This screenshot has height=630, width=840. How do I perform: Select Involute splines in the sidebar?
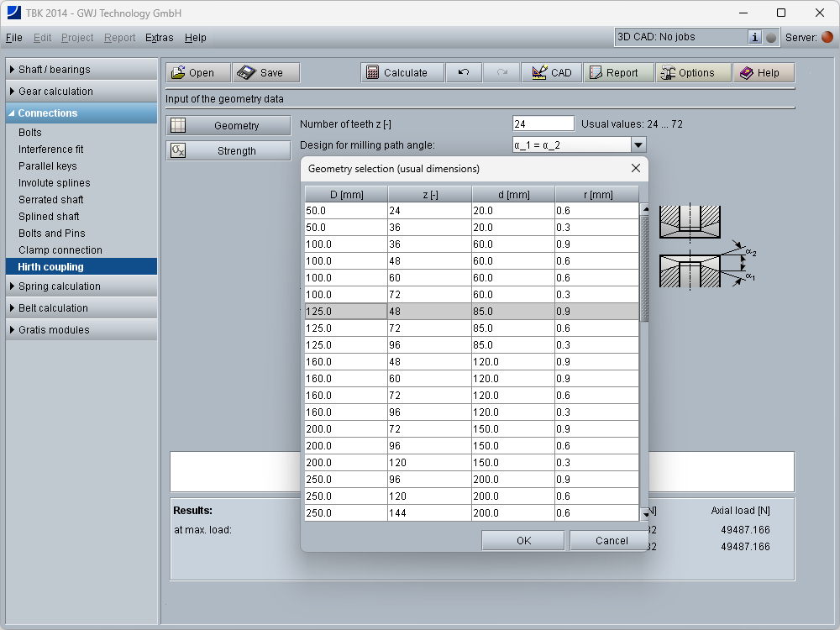(54, 183)
